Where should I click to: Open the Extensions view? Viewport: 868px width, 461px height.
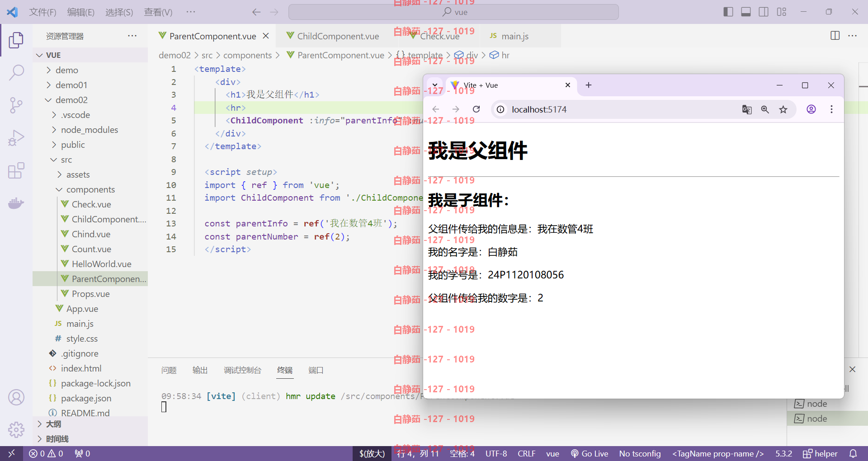tap(16, 171)
